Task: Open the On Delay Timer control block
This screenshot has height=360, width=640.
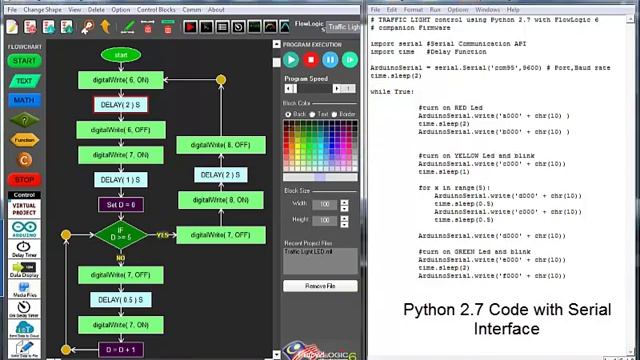Action: 24,309
